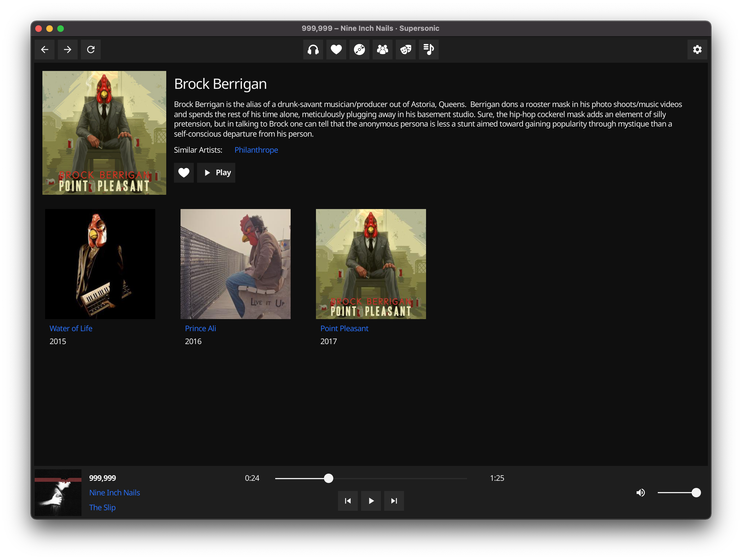742x560 pixels.
Task: Click the Brock Berrigan artist image
Action: 104,133
